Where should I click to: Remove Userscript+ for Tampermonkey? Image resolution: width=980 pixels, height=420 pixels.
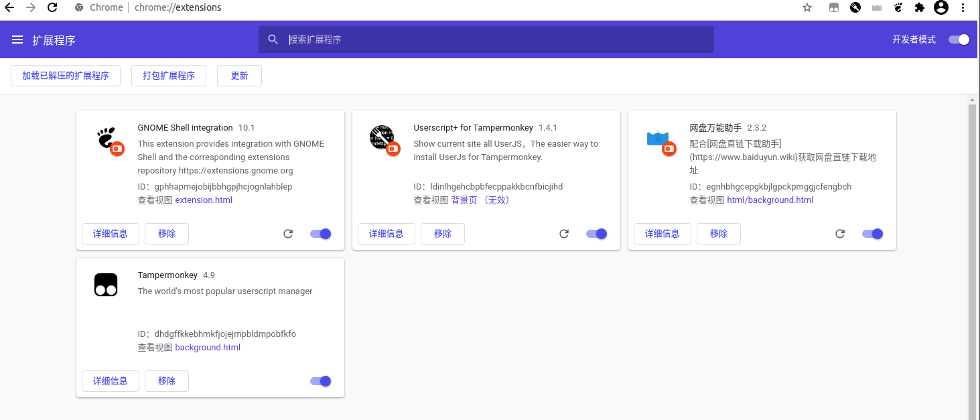(x=443, y=234)
